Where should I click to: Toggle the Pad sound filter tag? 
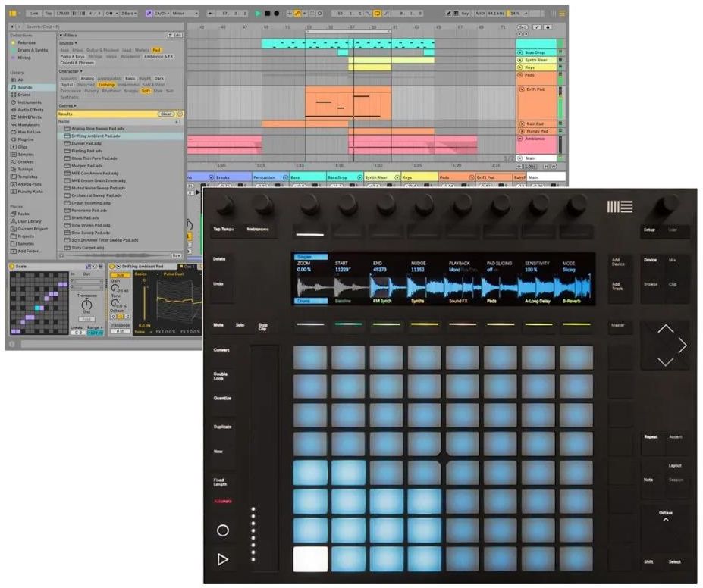coord(156,50)
